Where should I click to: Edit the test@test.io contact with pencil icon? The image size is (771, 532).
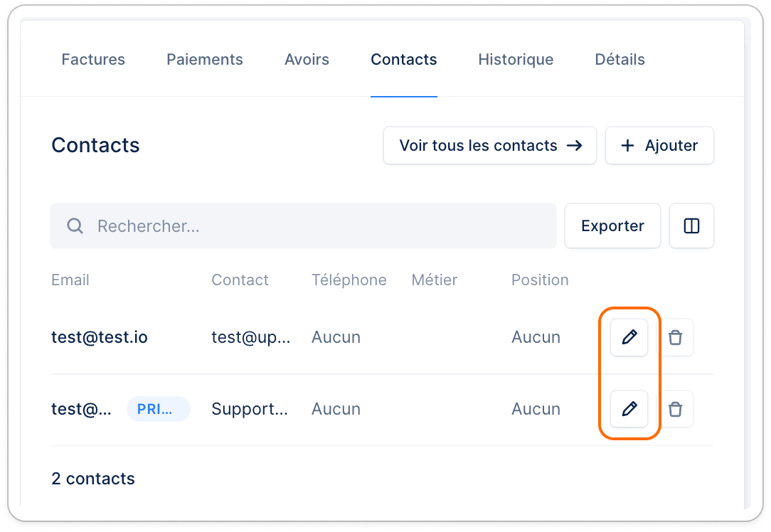(629, 337)
